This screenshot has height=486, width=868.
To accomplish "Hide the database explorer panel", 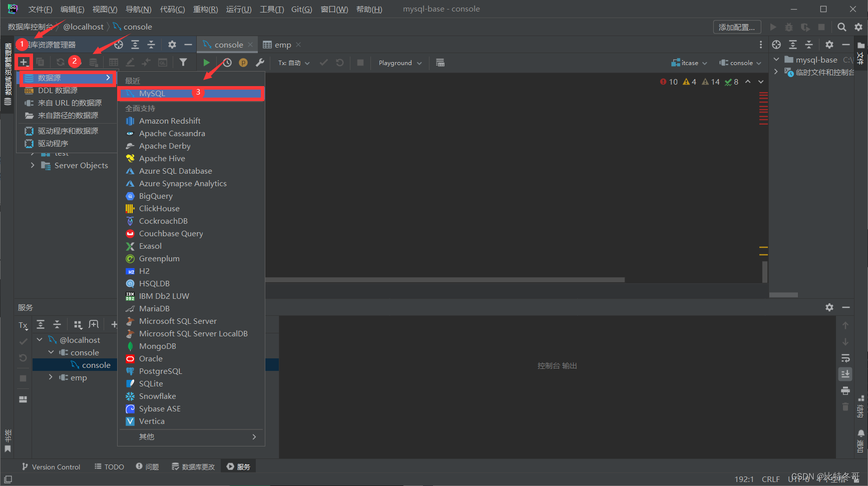I will tap(188, 45).
